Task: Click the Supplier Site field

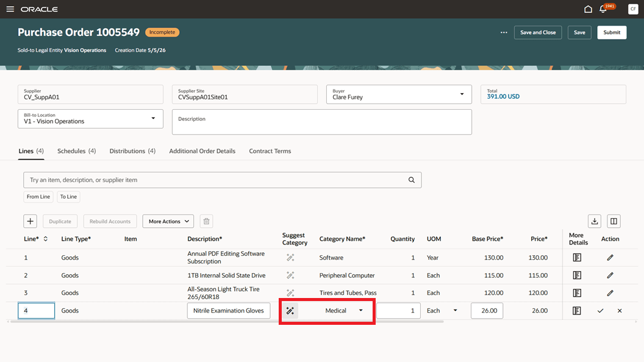Action: 245,94
